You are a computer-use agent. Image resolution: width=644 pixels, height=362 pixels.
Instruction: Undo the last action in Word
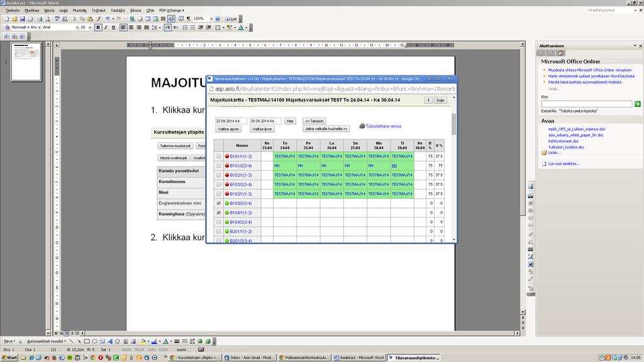coord(107,19)
